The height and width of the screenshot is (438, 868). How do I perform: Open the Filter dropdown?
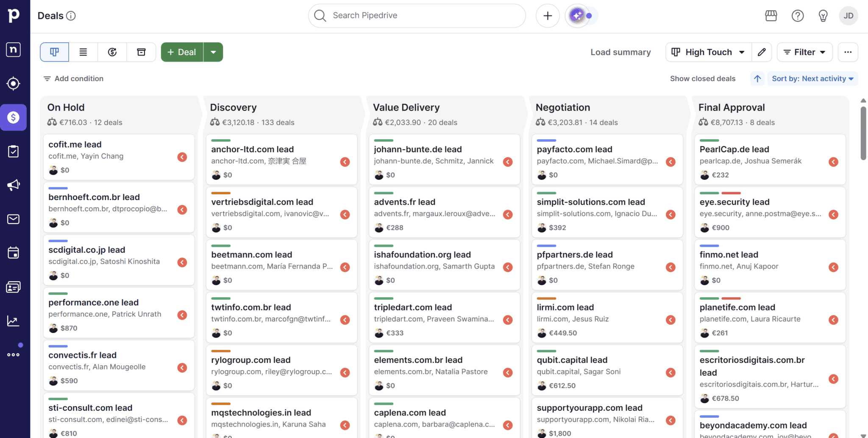tap(804, 52)
